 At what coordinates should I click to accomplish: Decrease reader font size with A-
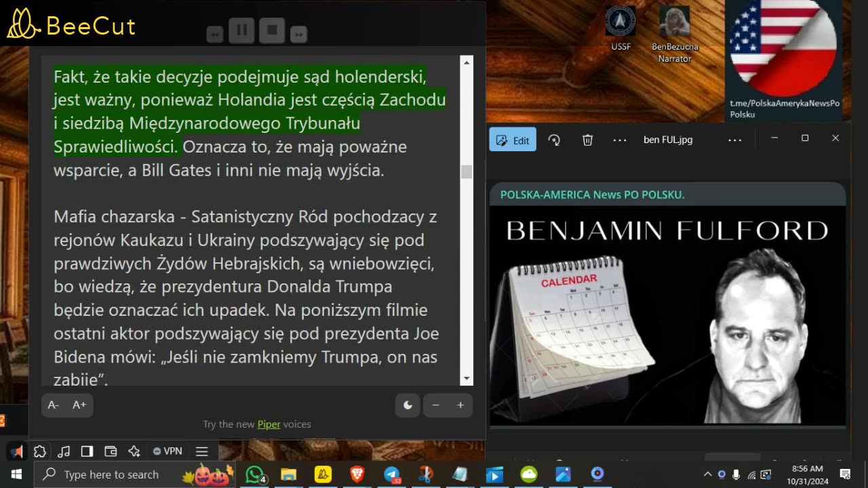pyautogui.click(x=54, y=405)
